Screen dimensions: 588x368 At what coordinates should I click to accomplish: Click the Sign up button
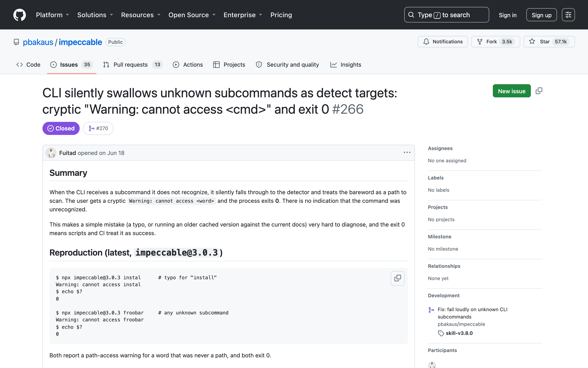[x=541, y=15]
